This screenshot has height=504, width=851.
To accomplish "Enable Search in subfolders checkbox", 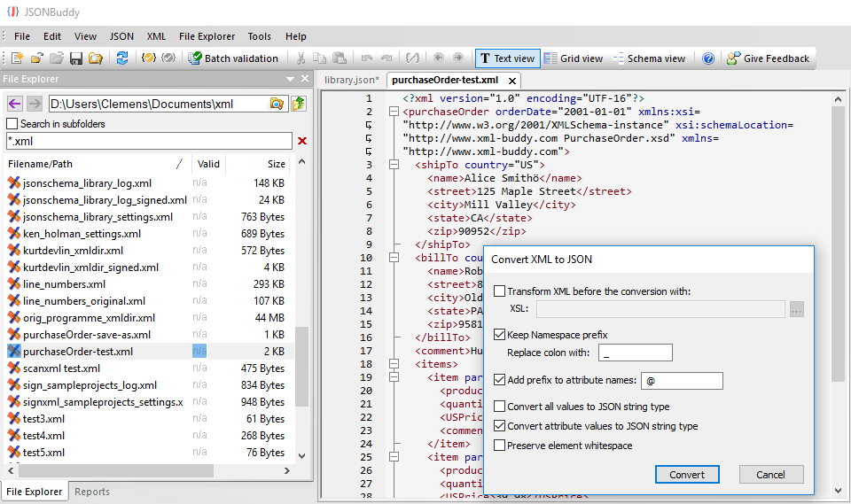I will 12,124.
